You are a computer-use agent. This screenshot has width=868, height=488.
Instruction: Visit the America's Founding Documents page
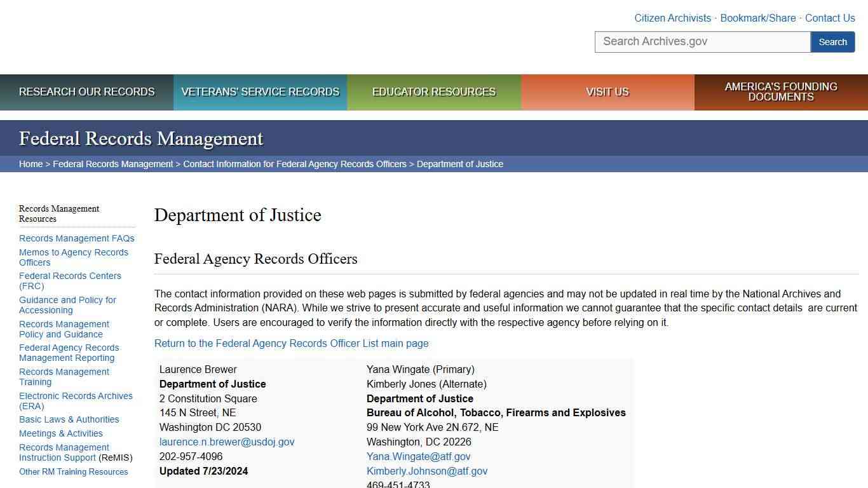781,92
